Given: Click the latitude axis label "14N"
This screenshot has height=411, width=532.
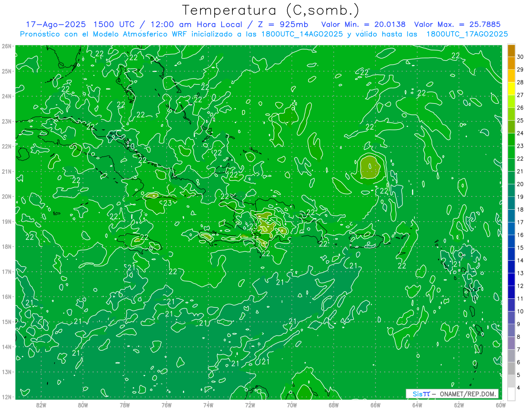Looking at the screenshot, I should [7, 347].
